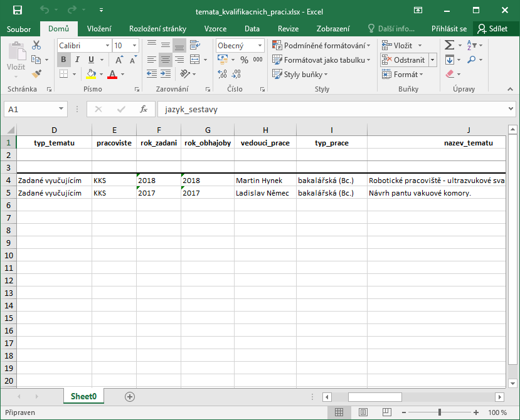The height and width of the screenshot is (420, 520).
Task: Switch to the Data tab
Action: pos(252,29)
